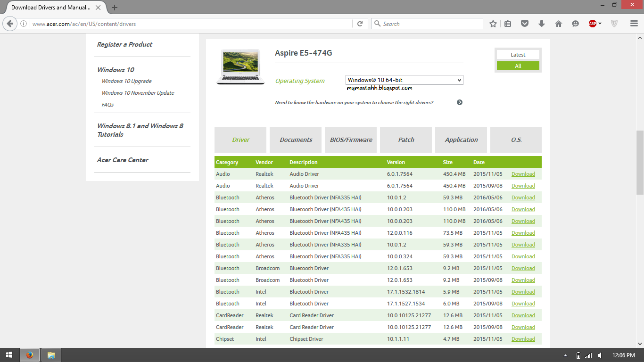This screenshot has width=644, height=362.
Task: Download the Broadcom Bluetooth Driver dated 2015/09/08
Action: pyautogui.click(x=523, y=280)
